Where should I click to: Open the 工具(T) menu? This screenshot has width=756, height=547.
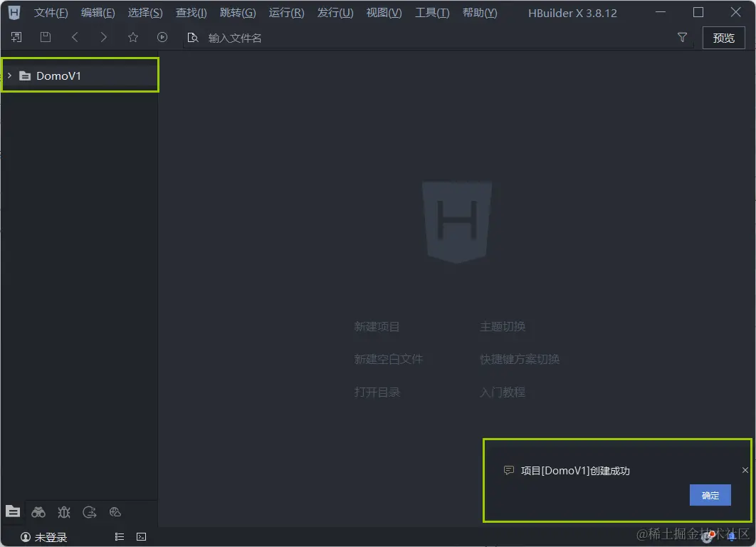(432, 13)
